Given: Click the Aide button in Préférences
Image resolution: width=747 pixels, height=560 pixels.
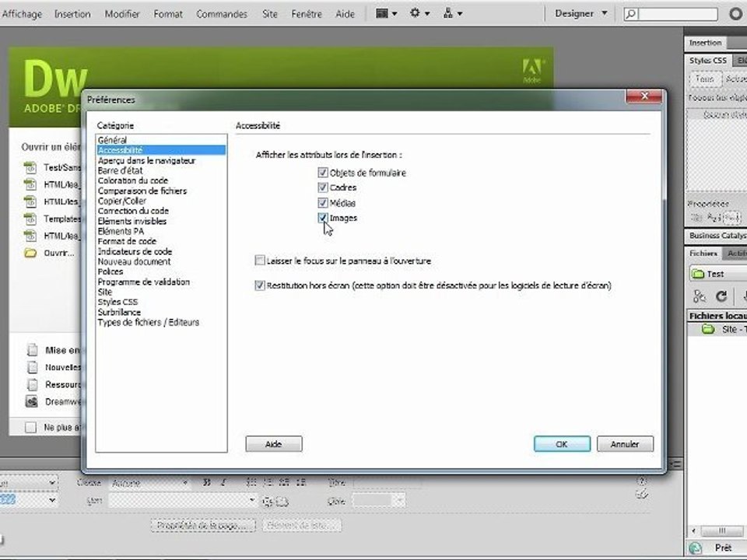Looking at the screenshot, I should pyautogui.click(x=273, y=444).
